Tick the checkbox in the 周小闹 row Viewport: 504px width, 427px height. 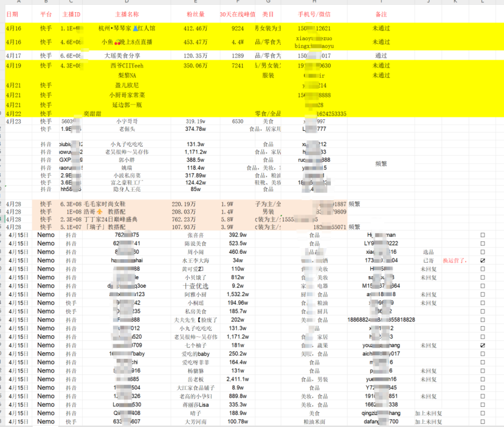[x=483, y=252]
